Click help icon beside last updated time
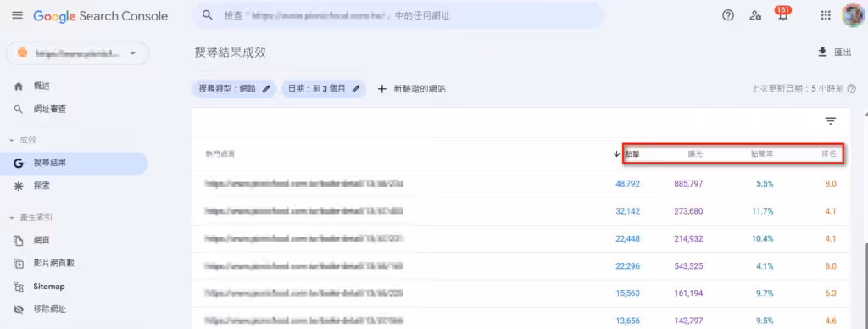Screen dimensions: 868x329 (851, 89)
